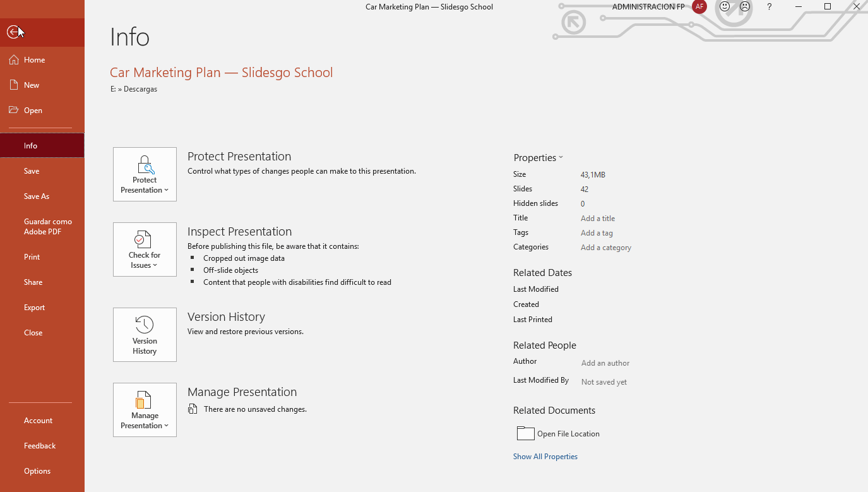
Task: Open the Version History button
Action: [x=145, y=335]
